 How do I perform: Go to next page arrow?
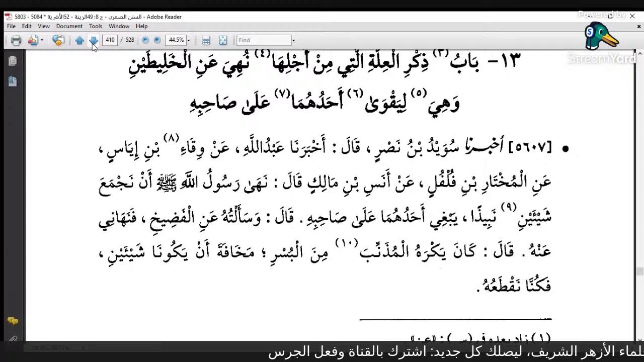tap(93, 40)
